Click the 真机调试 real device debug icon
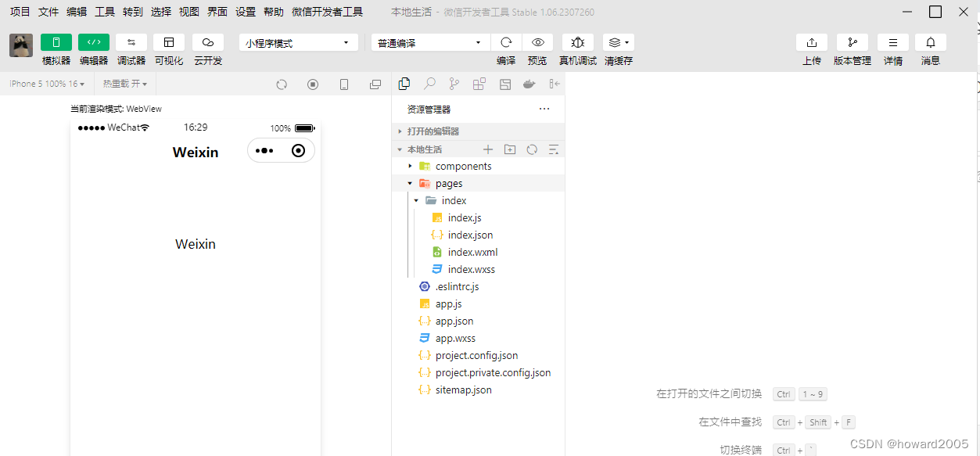 point(578,42)
